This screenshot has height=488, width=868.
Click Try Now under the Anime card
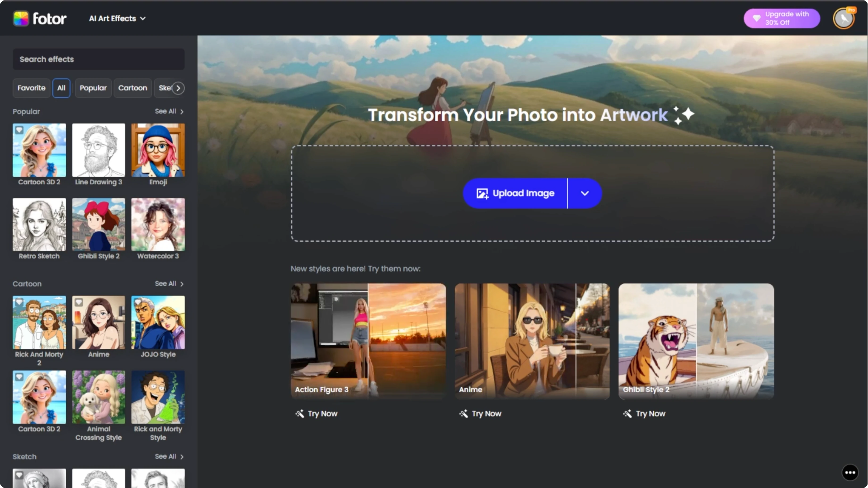point(480,414)
